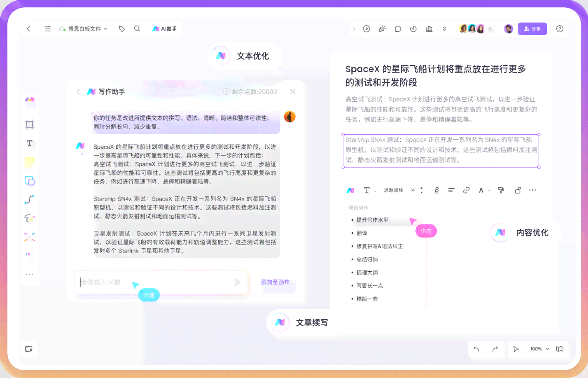Select the Text tool in left sidebar
This screenshot has width=588, height=378.
30,143
